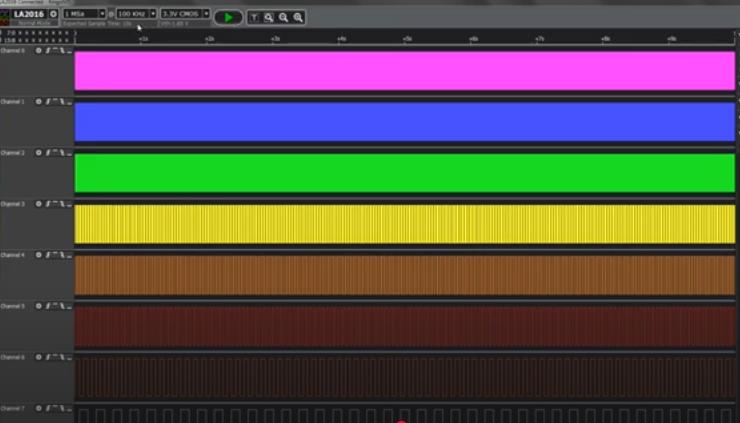Open Channel 2 settings gear
Viewport: 740px width, 423px height.
39,152
